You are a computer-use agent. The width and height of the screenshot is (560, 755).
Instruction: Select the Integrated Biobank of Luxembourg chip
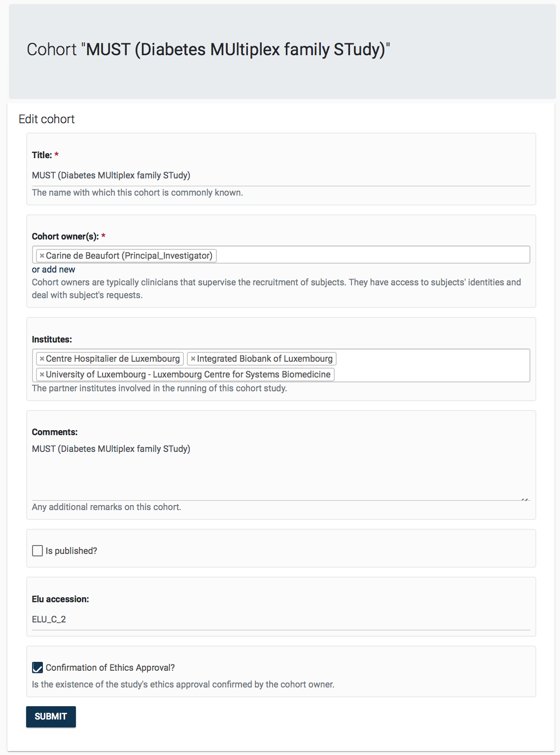pos(265,359)
